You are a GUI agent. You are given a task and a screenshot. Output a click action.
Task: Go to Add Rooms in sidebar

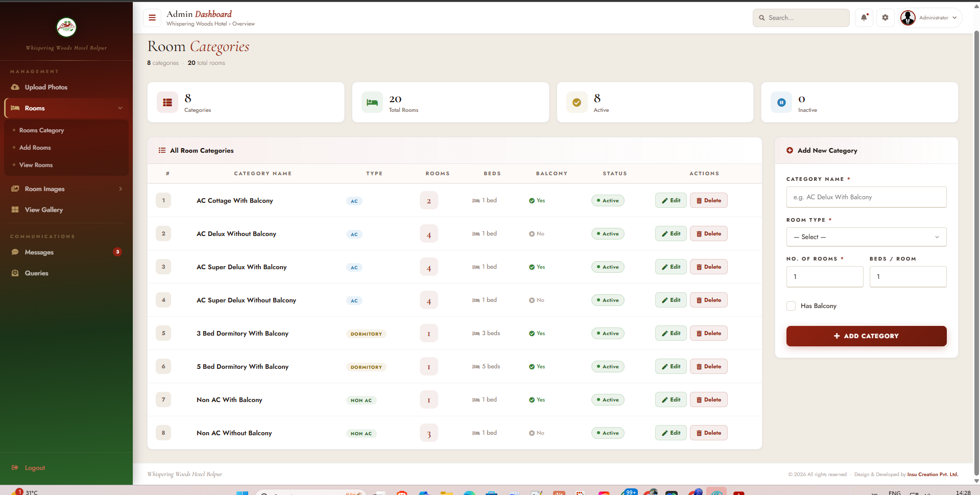(35, 148)
